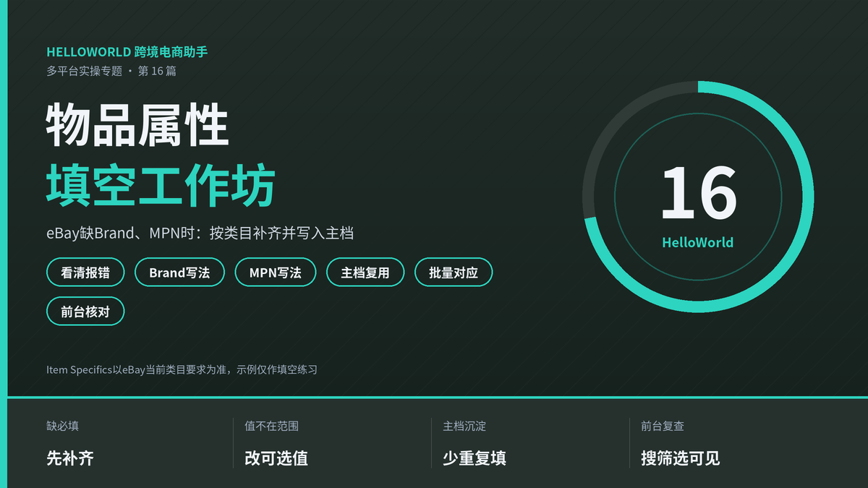Click the 缺必填 label

pos(63,427)
